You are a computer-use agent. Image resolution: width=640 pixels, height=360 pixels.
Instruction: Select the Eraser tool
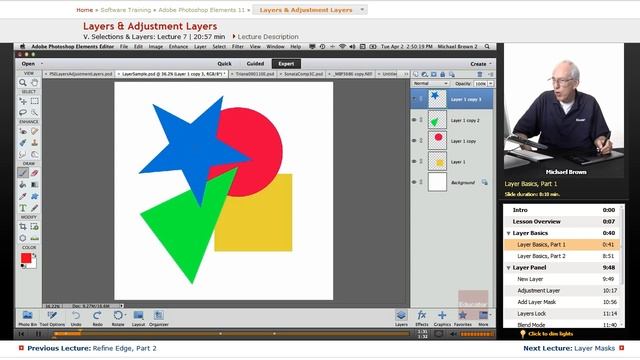click(x=35, y=173)
